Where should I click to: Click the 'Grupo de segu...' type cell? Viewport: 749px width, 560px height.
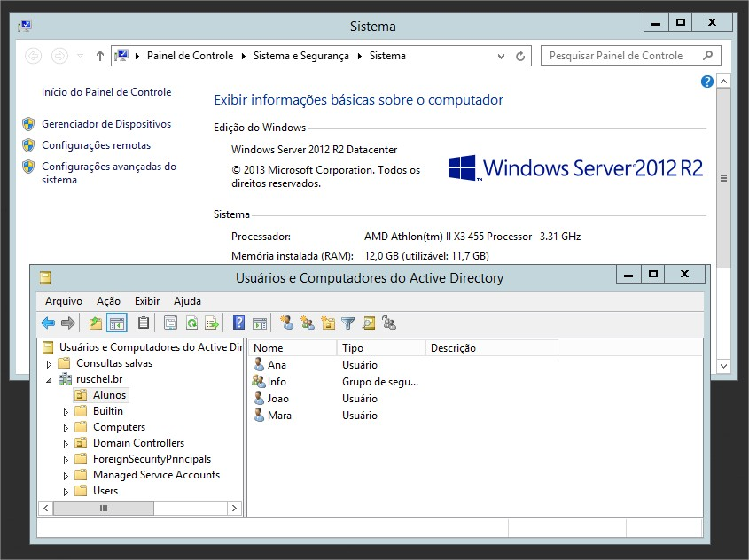pyautogui.click(x=380, y=382)
